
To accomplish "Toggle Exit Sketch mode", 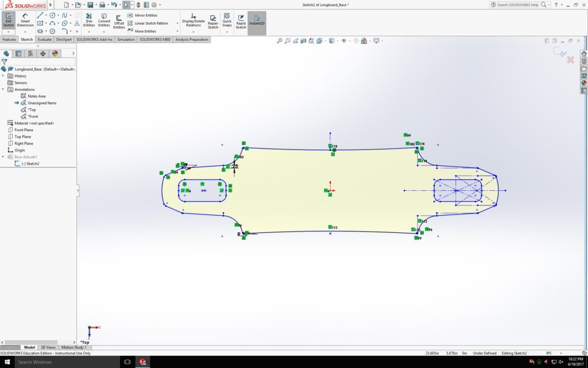I will tap(9, 21).
